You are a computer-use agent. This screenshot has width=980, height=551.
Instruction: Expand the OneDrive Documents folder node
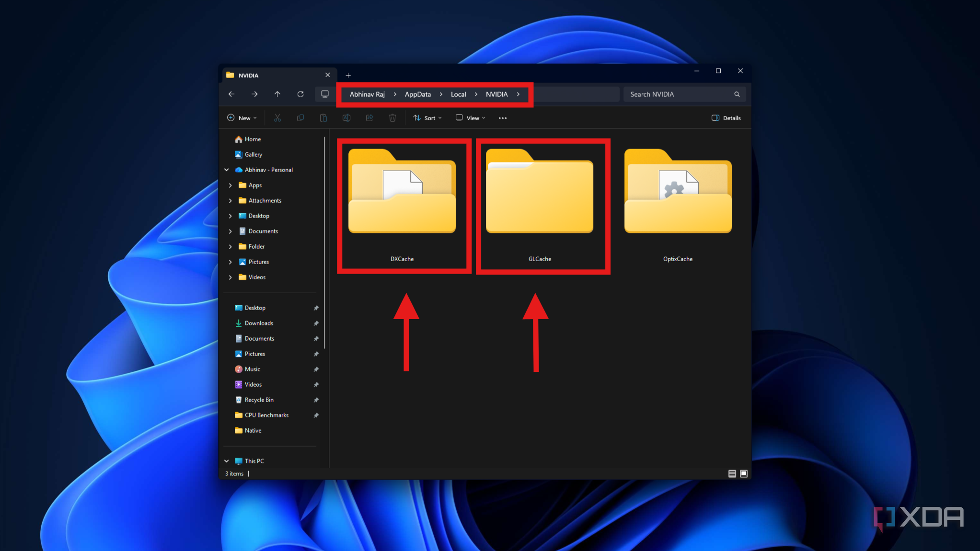tap(231, 231)
